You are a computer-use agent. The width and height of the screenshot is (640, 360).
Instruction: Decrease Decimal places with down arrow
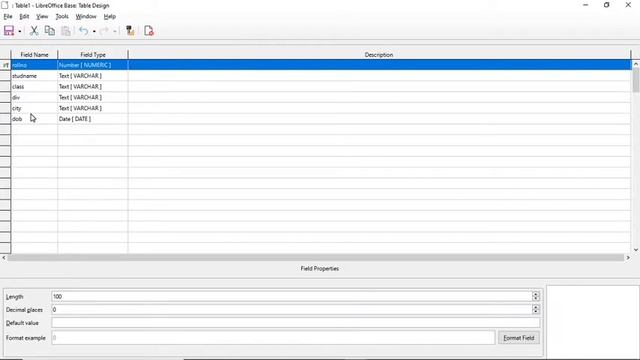point(536,312)
